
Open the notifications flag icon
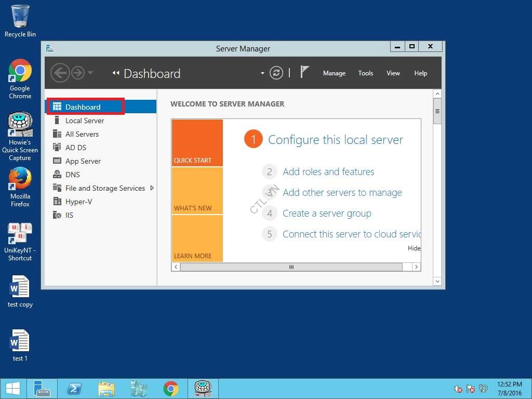(305, 73)
